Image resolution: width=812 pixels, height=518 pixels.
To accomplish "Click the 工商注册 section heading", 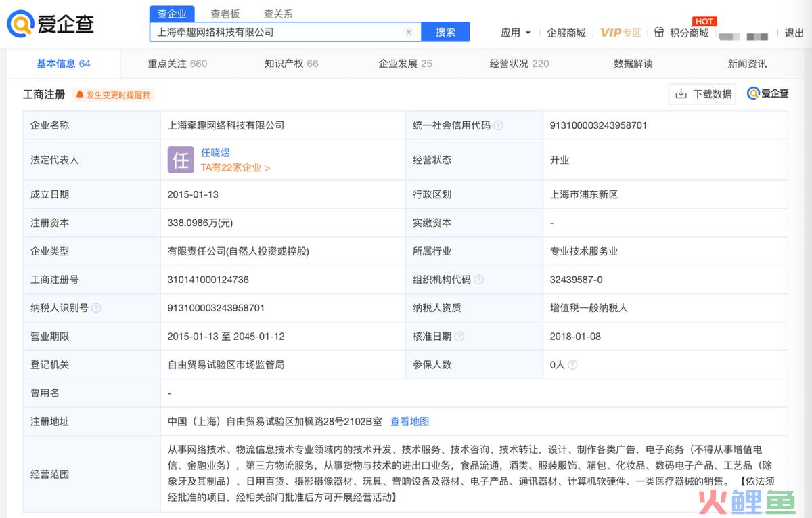I will point(44,95).
